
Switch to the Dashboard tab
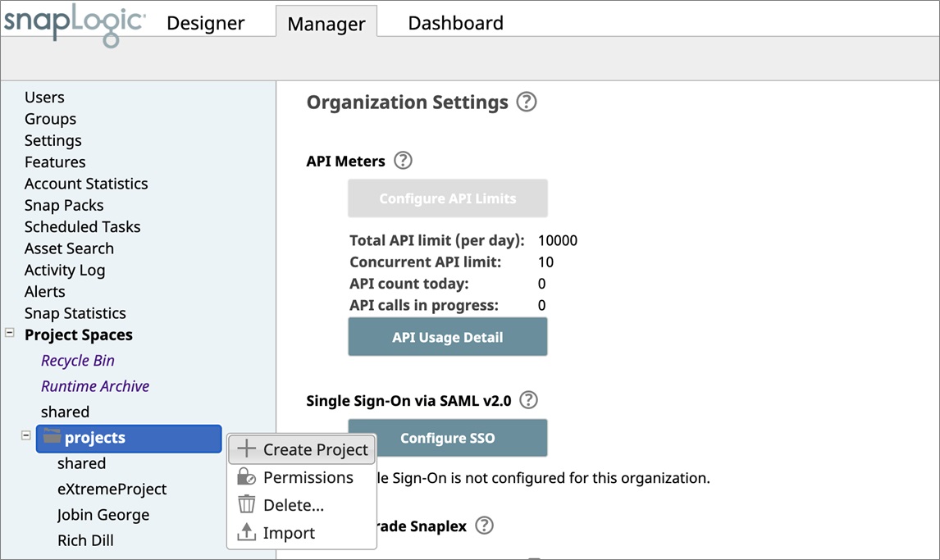(455, 23)
